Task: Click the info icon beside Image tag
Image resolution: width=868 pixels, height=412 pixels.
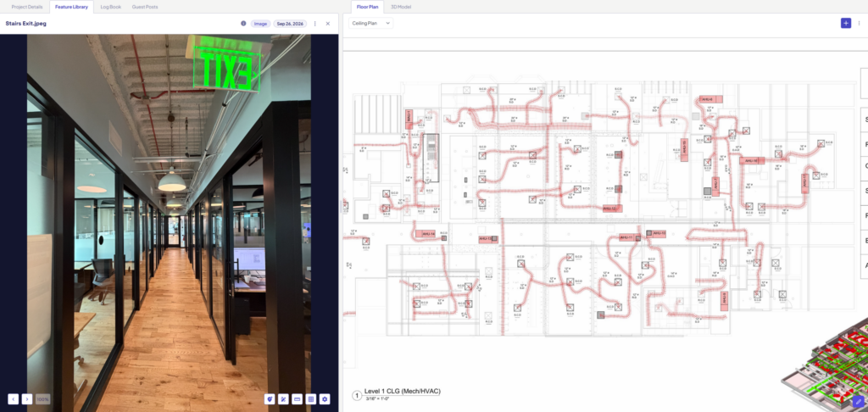Action: pyautogui.click(x=243, y=24)
